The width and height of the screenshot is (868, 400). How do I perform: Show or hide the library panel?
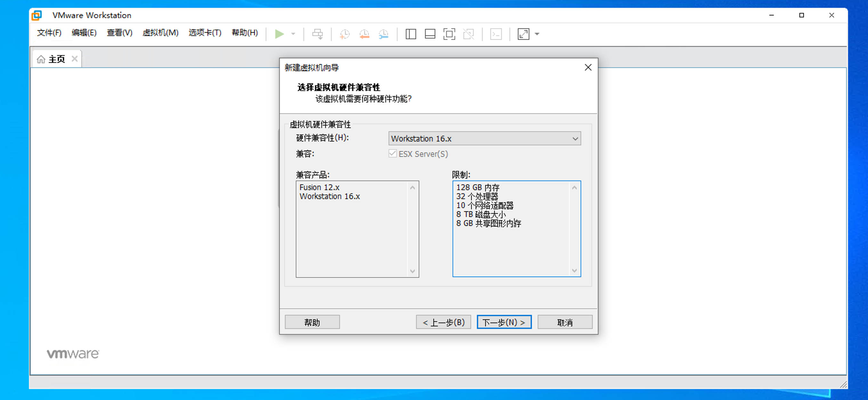point(411,34)
